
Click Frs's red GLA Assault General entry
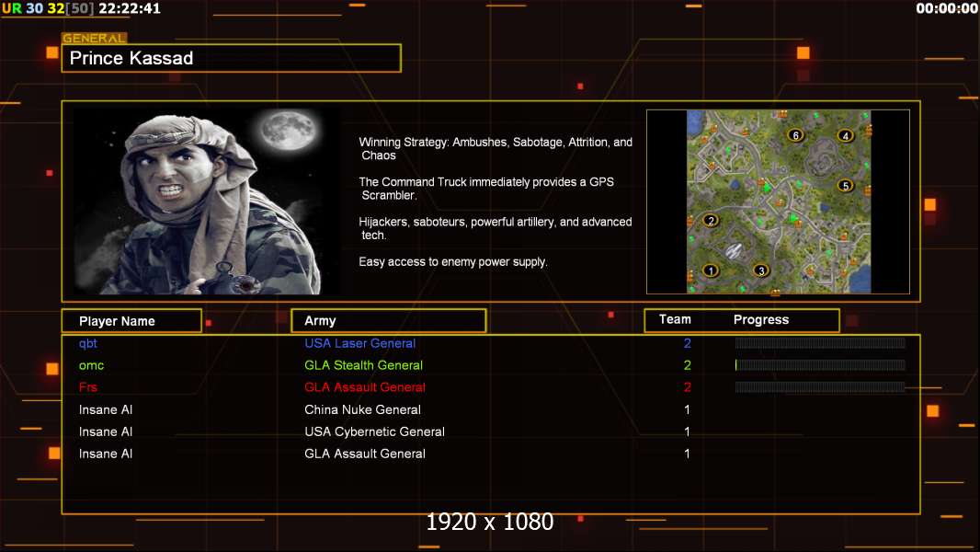(365, 387)
